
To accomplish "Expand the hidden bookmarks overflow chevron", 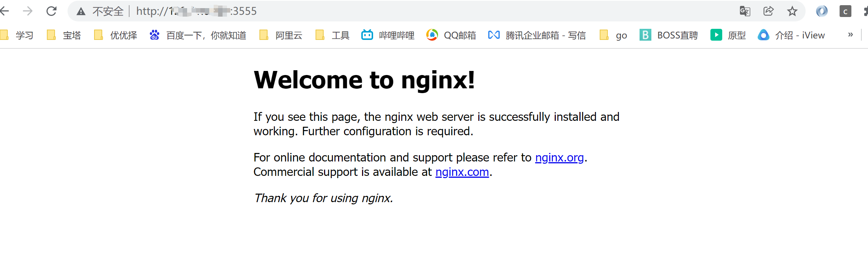I will coord(850,34).
